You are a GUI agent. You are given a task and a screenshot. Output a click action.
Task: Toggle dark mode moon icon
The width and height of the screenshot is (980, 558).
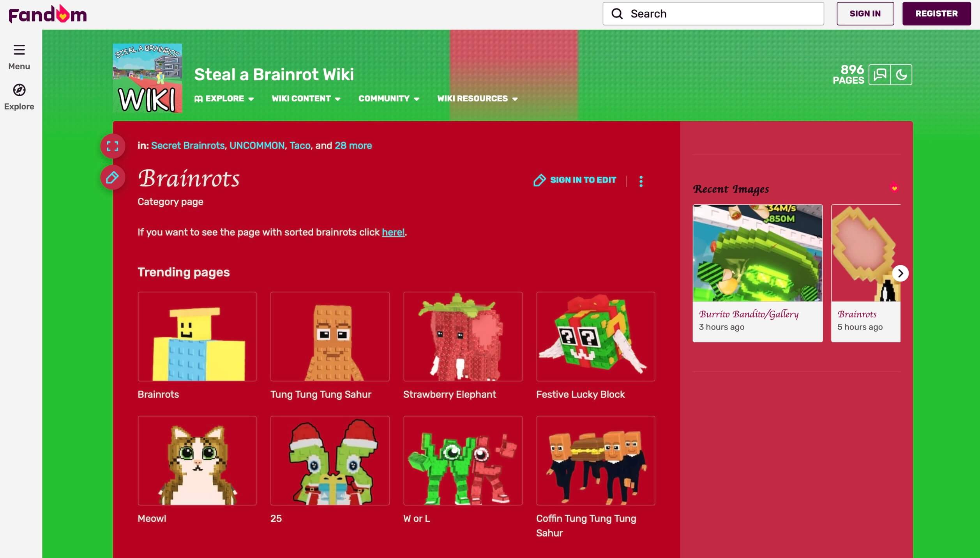tap(901, 74)
